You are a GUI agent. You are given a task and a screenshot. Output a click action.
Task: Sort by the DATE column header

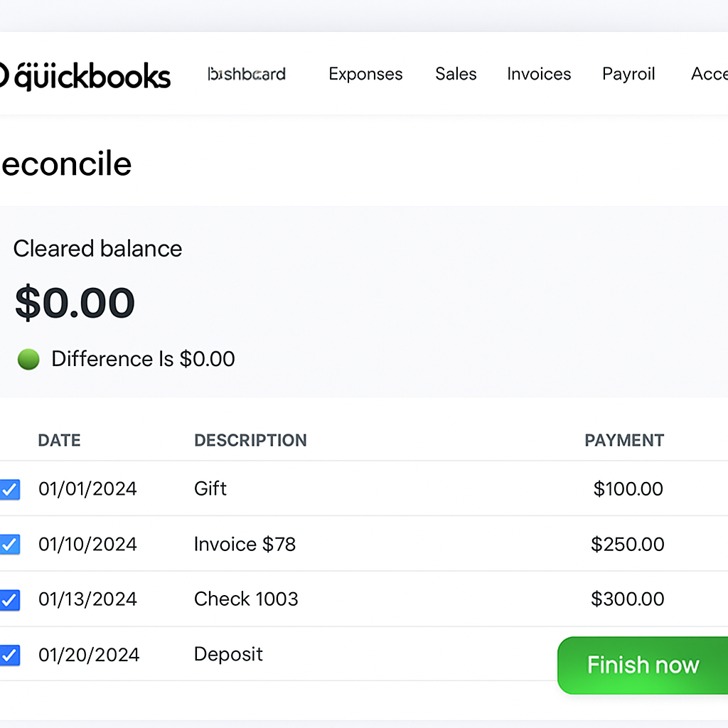[x=59, y=440]
